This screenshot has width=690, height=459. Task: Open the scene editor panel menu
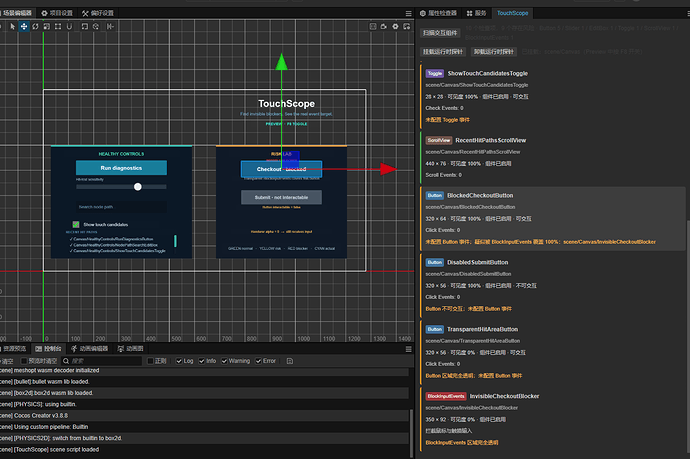[408, 14]
